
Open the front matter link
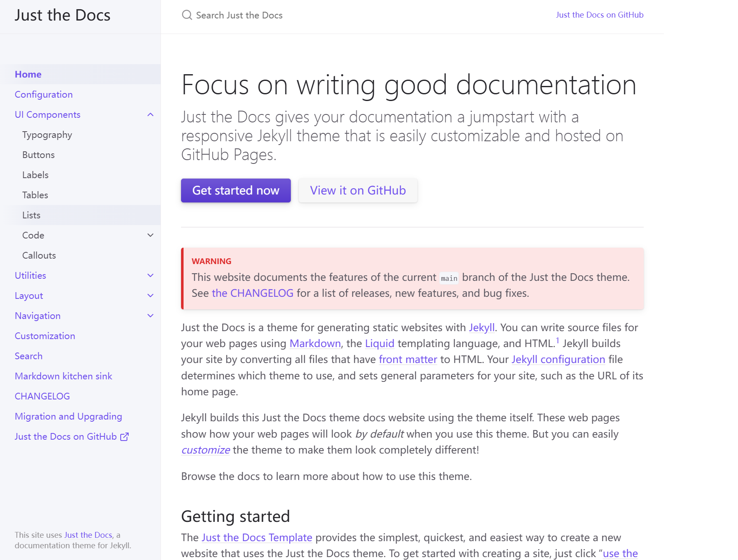[408, 359]
